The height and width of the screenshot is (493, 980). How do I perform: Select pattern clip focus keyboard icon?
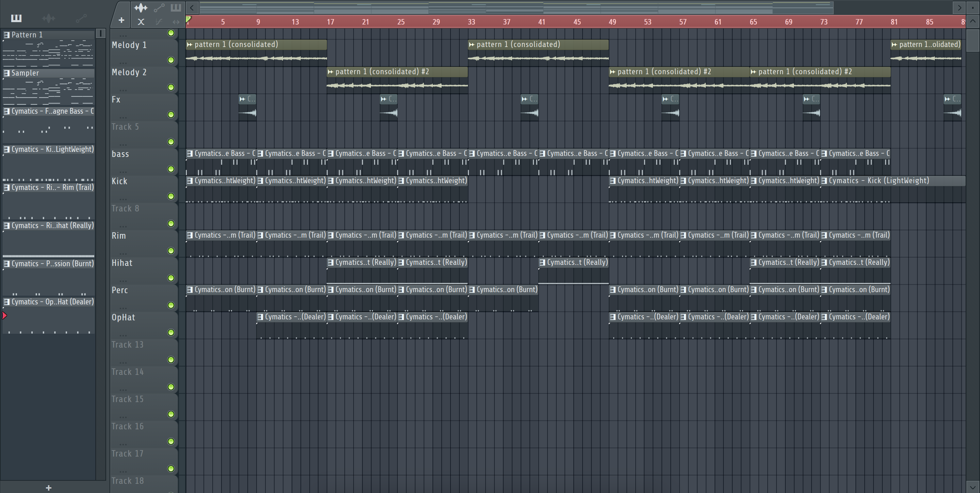coord(175,7)
